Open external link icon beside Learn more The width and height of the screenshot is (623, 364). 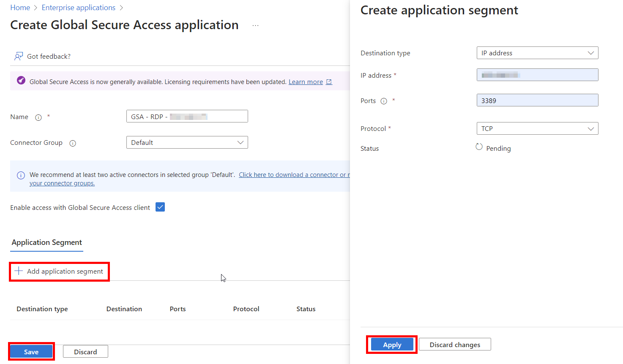click(x=329, y=82)
